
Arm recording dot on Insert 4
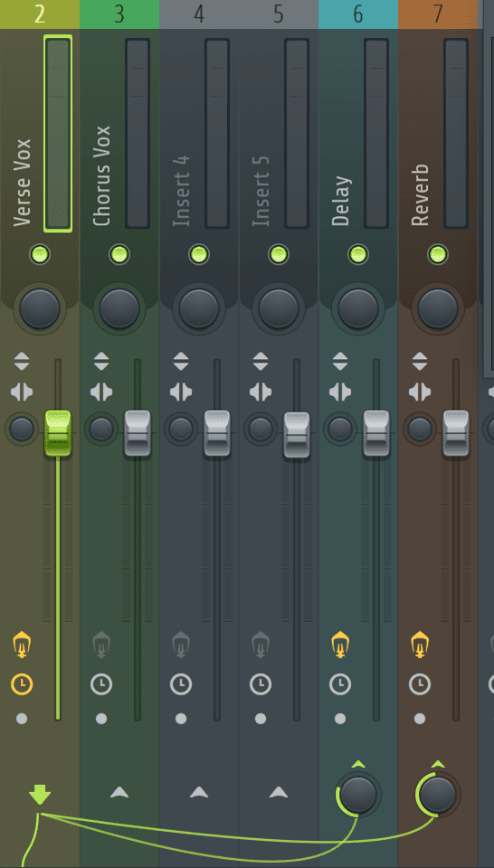[x=181, y=719]
